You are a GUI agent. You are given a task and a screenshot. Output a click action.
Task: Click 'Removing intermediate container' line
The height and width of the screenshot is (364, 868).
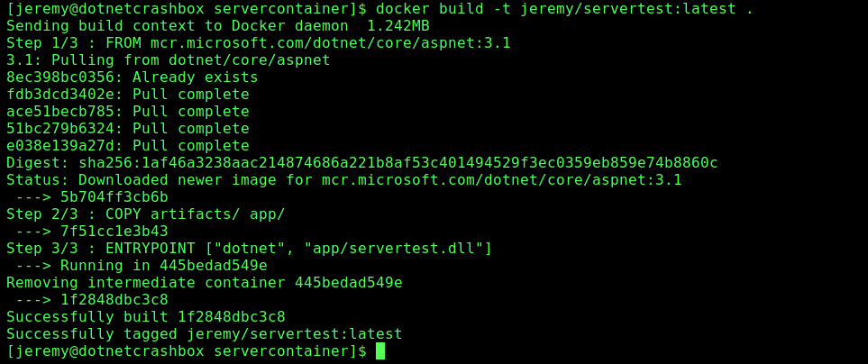[x=204, y=283]
